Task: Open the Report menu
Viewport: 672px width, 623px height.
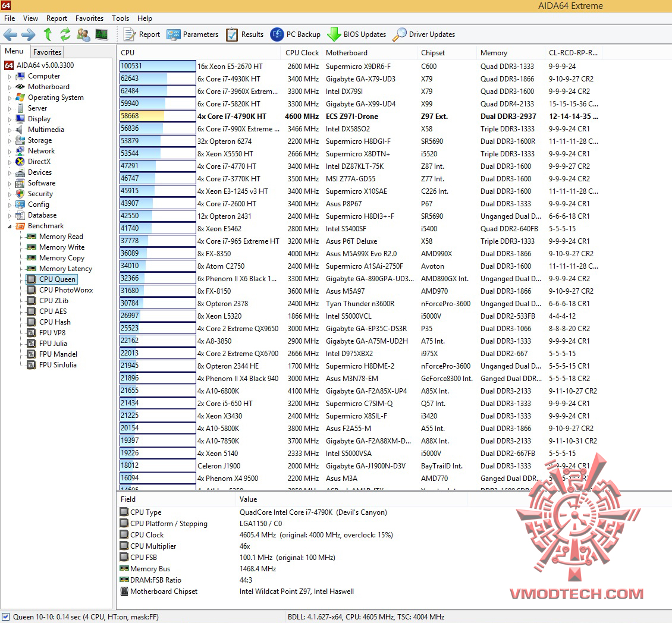Action: pyautogui.click(x=56, y=18)
